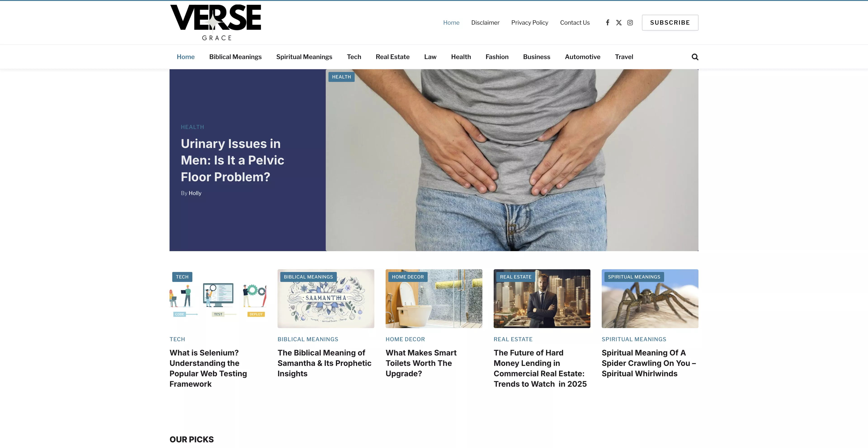Open the Law category menu
This screenshot has width=868, height=448.
(x=430, y=57)
